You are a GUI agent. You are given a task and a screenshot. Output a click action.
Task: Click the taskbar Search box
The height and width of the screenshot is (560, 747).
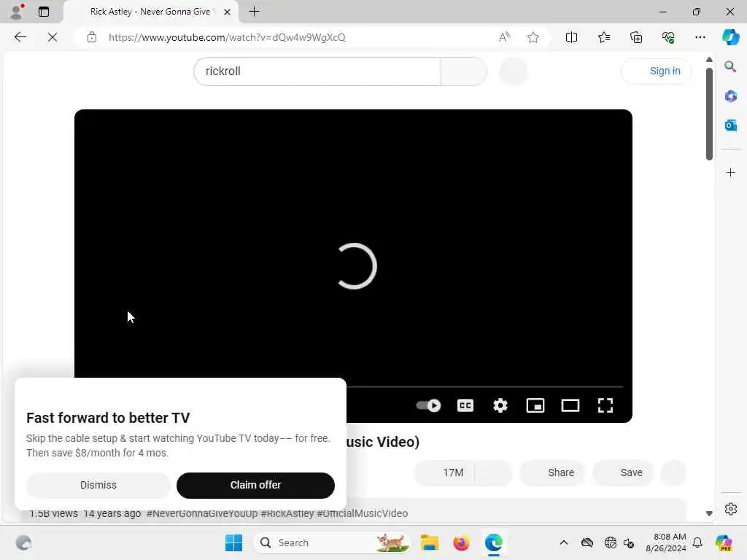pyautogui.click(x=332, y=542)
